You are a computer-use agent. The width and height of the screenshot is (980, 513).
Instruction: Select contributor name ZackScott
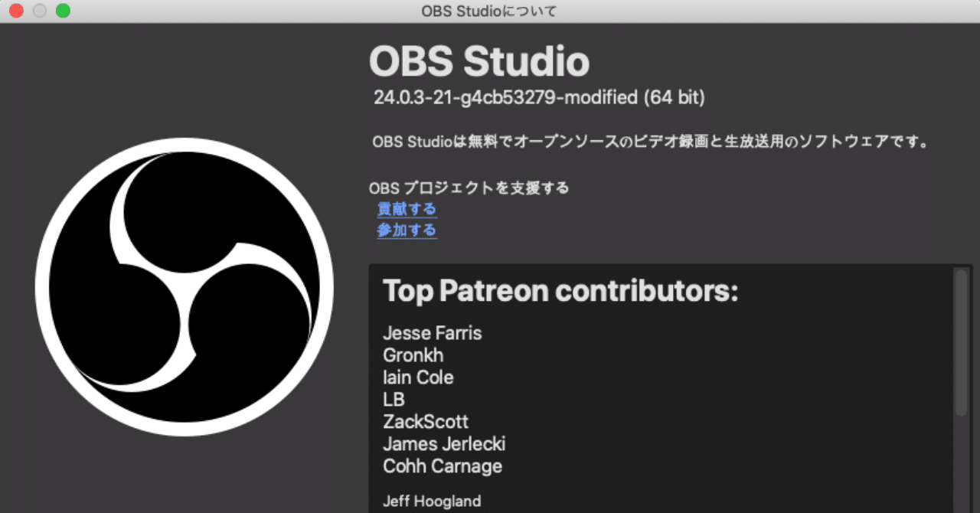point(426,422)
